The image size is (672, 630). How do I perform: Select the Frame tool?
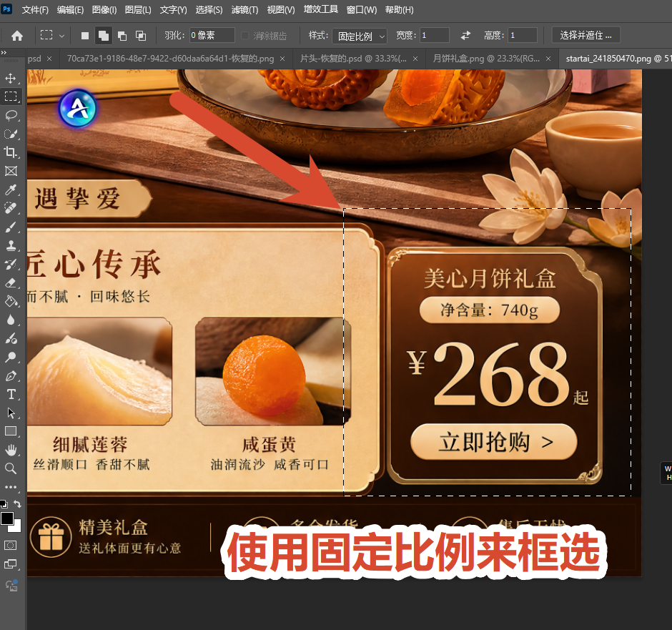click(11, 171)
